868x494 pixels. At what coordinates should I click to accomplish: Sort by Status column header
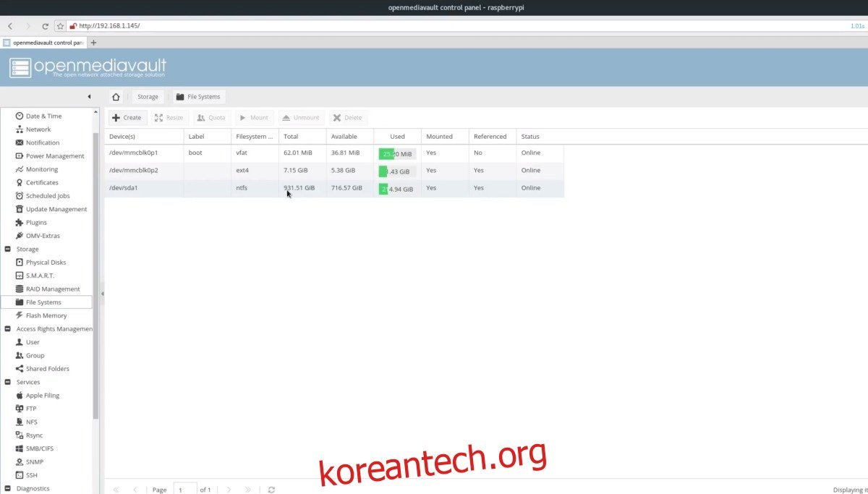(540, 136)
